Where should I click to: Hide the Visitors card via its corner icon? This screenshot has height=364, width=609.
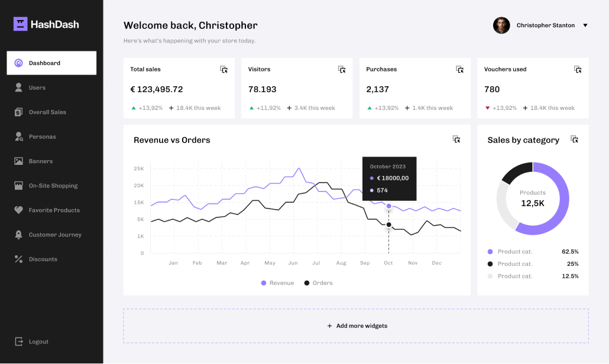[342, 69]
